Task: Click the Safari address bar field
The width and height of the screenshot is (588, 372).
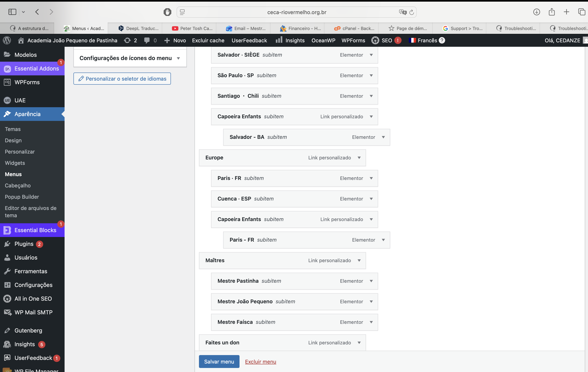Action: [296, 12]
